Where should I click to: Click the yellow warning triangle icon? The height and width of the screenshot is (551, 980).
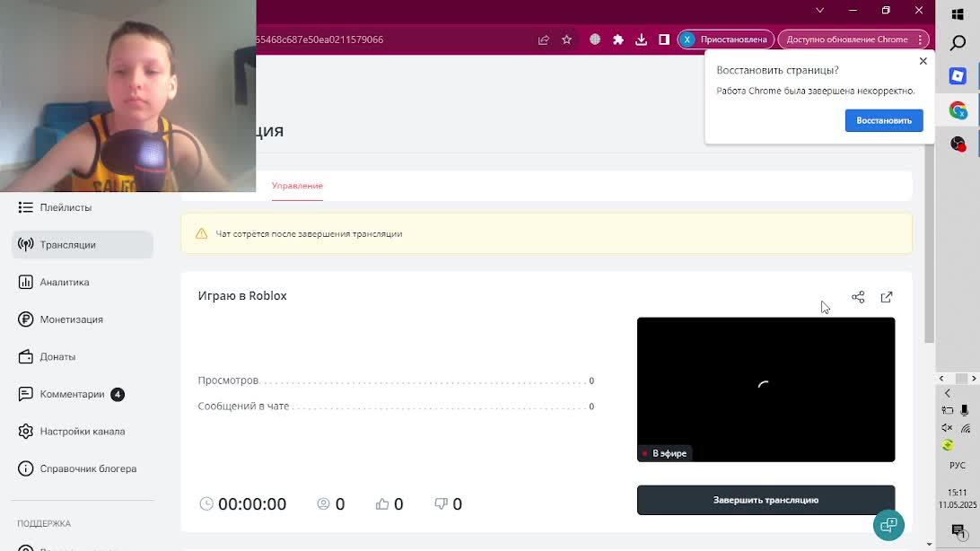(x=201, y=233)
